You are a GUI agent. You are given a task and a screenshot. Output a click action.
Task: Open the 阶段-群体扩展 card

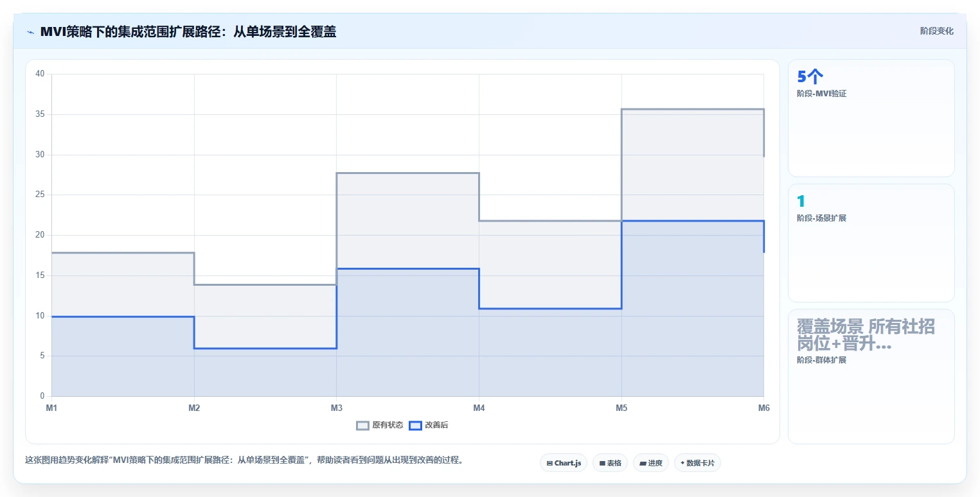click(x=871, y=376)
